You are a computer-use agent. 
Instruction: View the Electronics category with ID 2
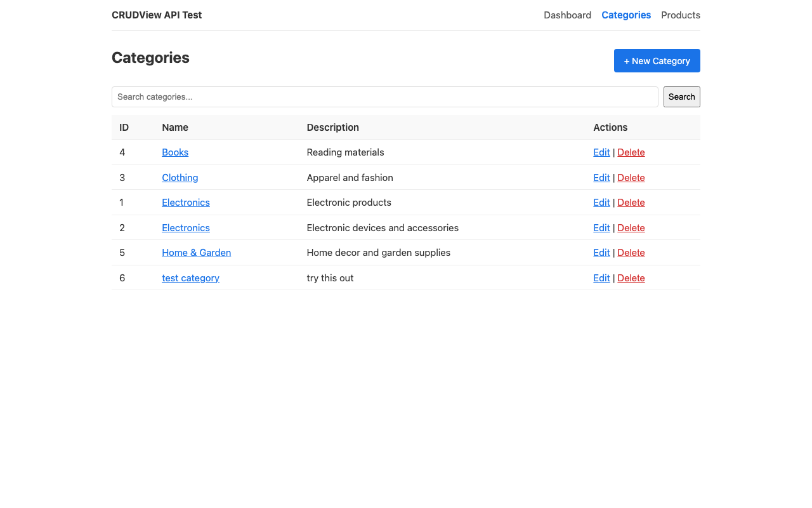185,227
